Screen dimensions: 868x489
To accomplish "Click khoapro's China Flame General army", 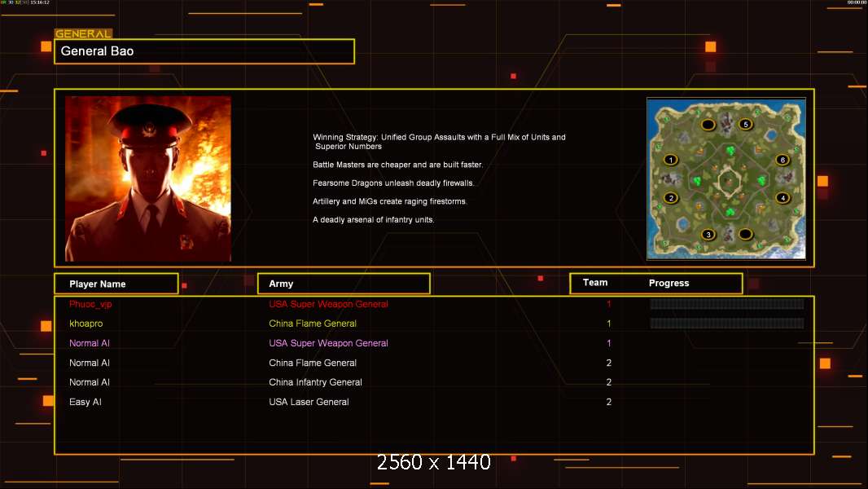I will (312, 324).
